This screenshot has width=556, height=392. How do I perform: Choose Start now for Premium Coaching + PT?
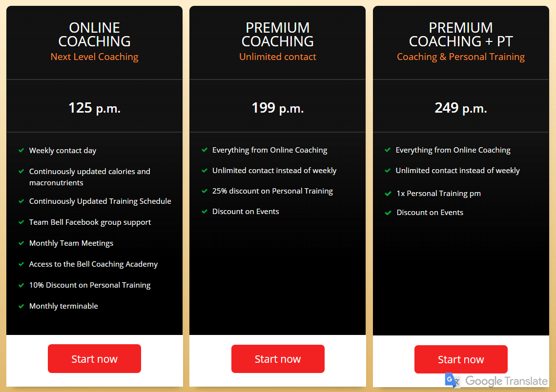click(461, 360)
